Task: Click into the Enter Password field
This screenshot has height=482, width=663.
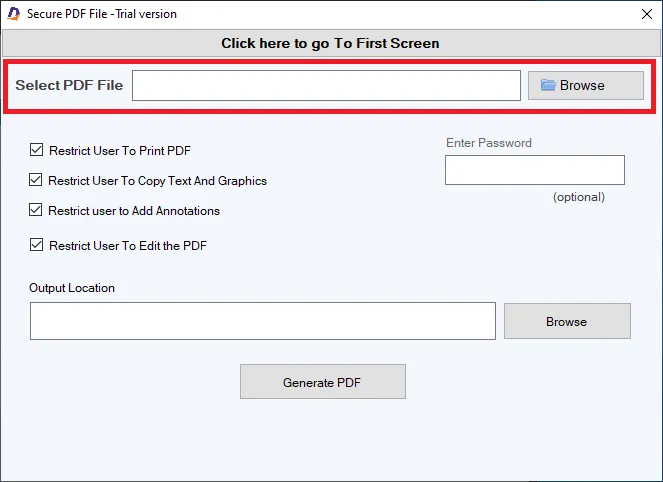Action: point(534,170)
